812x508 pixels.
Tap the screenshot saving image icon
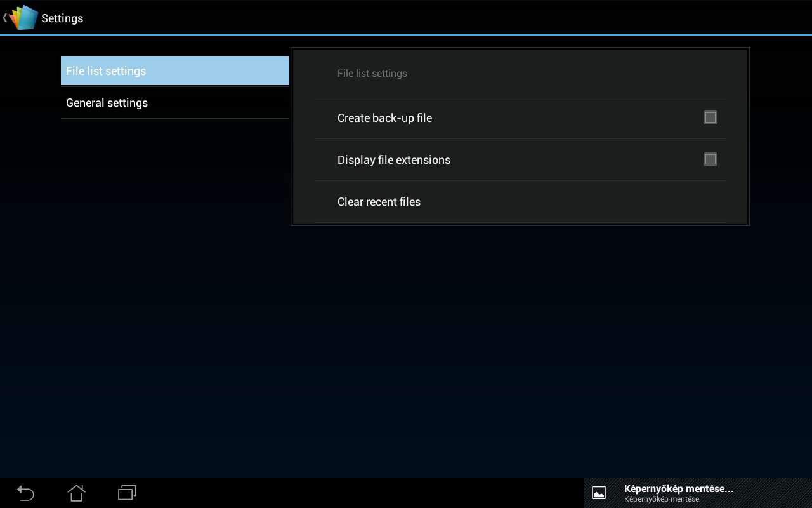click(x=598, y=493)
